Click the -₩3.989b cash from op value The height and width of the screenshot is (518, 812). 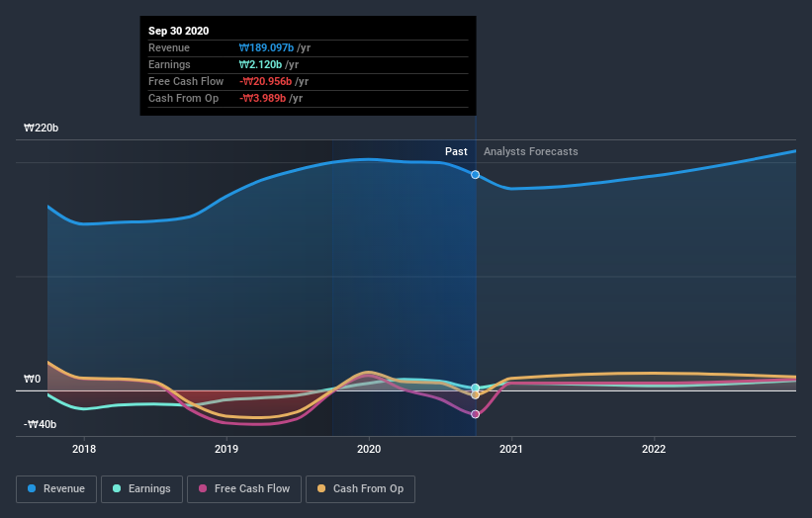click(262, 98)
